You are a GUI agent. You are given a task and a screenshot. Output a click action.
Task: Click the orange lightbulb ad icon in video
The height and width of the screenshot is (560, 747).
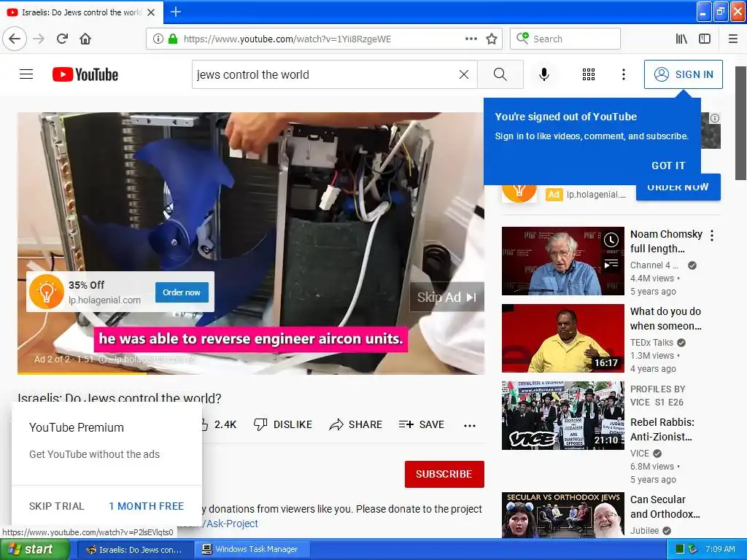[x=46, y=292]
